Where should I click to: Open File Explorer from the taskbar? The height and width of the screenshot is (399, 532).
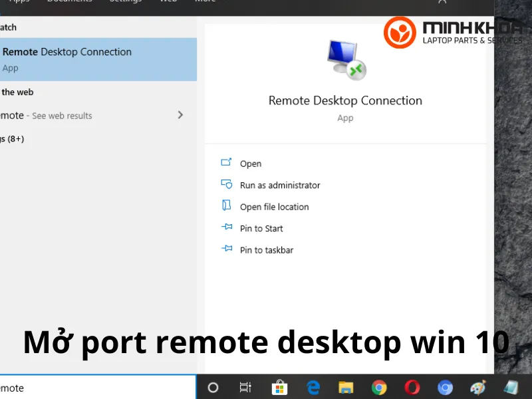(346, 388)
